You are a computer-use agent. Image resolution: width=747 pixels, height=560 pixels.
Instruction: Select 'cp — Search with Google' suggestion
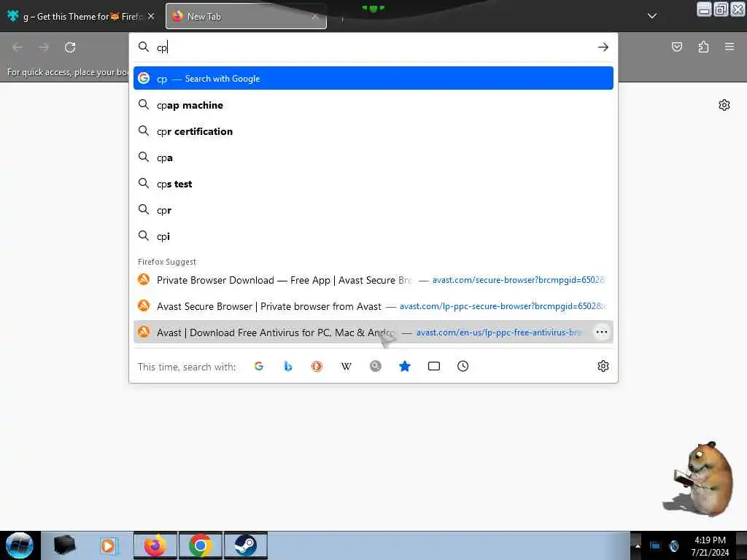coord(373,78)
